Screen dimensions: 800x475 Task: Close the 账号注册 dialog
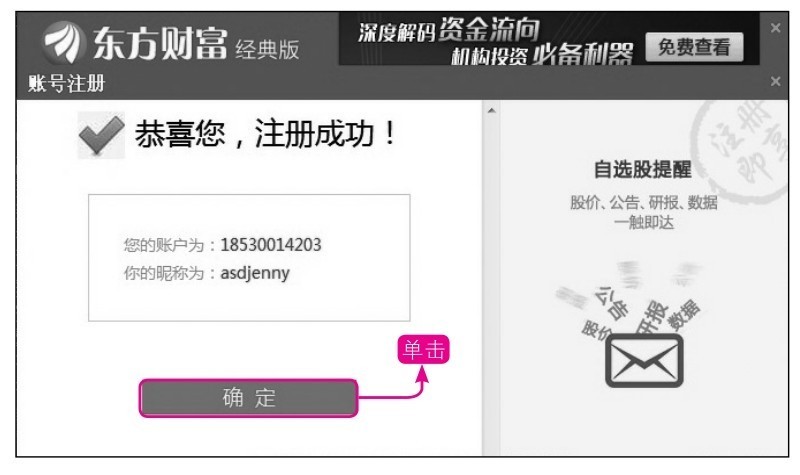tap(775, 81)
